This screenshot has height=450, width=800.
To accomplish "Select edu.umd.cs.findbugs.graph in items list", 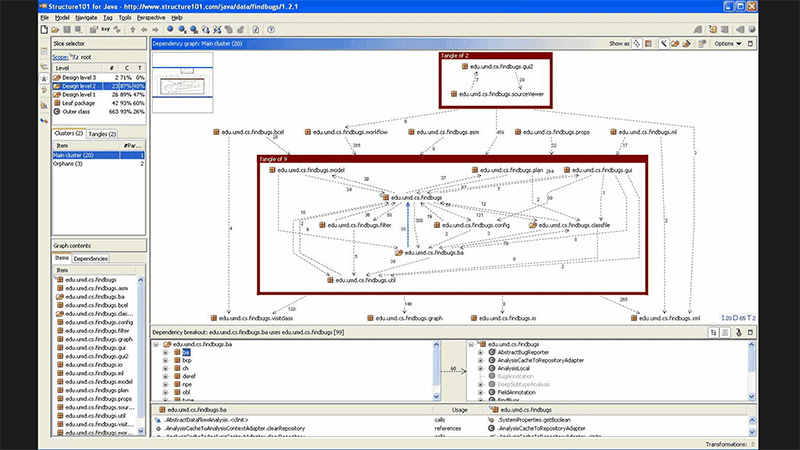I will 98,339.
